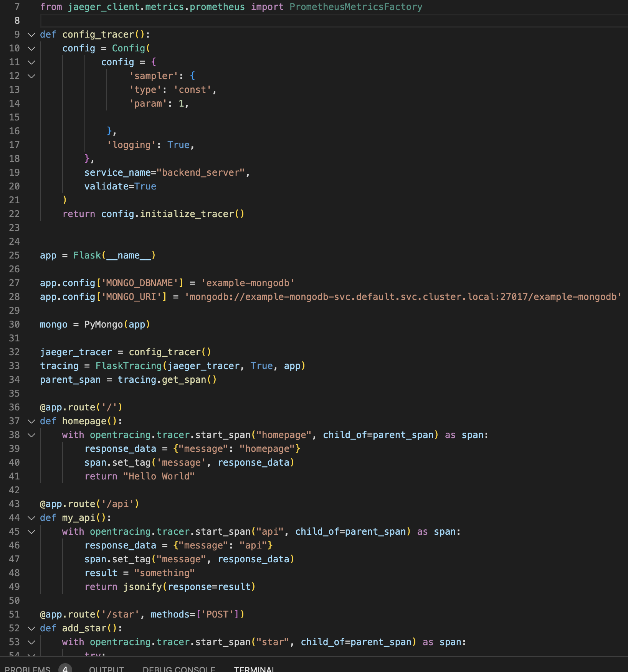Click the 'param': 1 entry on line 14

pos(159,104)
